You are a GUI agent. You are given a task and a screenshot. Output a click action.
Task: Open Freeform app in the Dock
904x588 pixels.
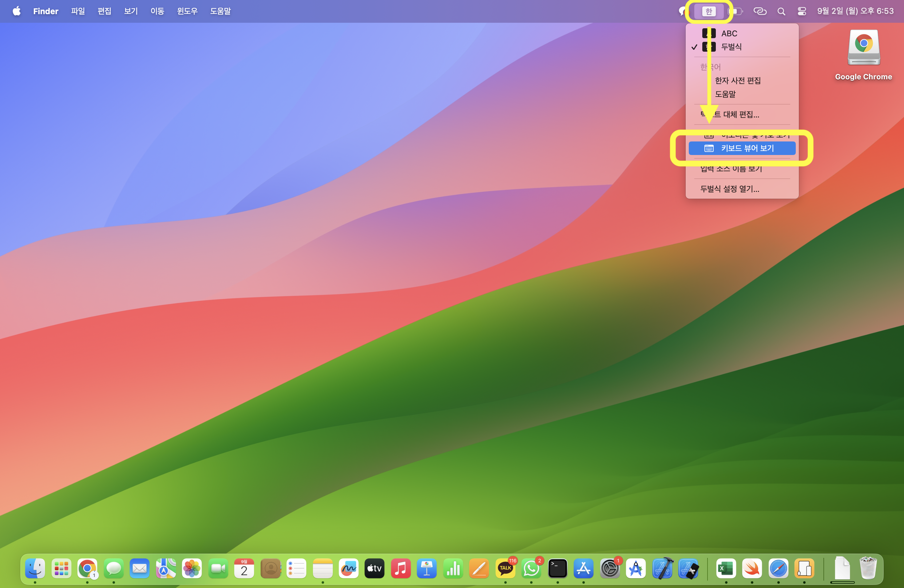point(348,569)
